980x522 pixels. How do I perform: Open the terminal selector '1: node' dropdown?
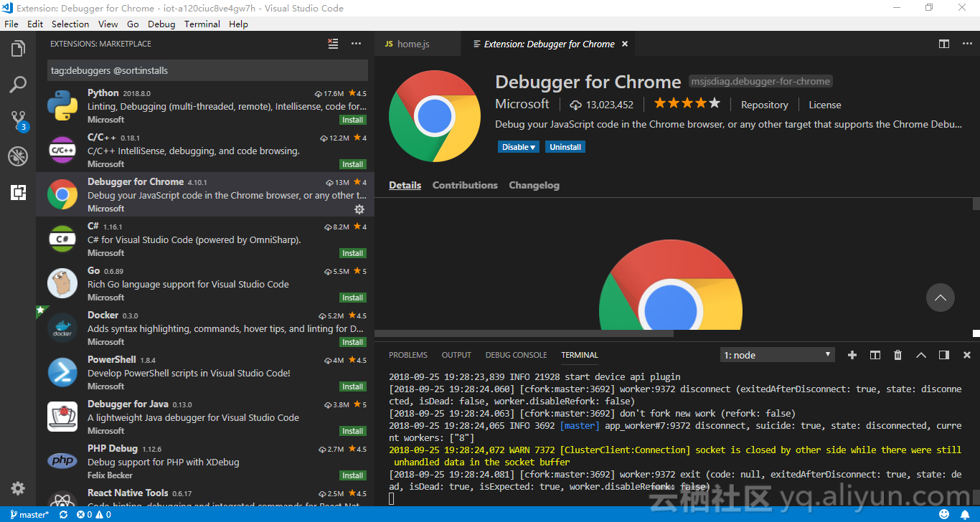778,355
